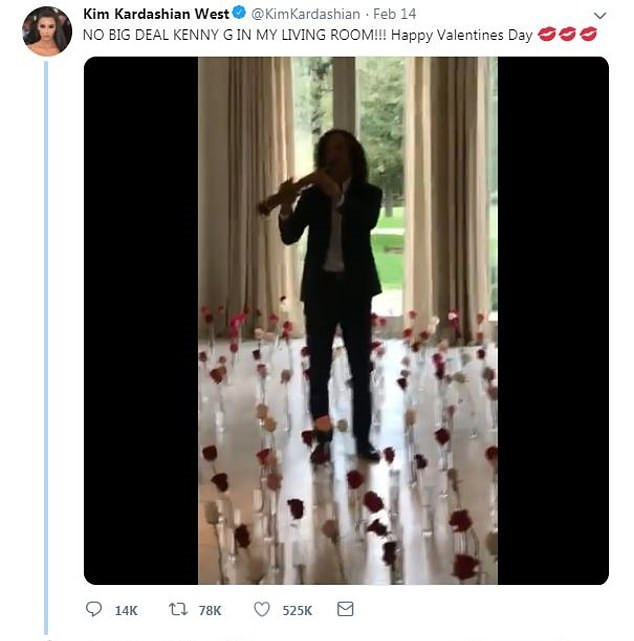The width and height of the screenshot is (634, 641).
Task: Click the blue verified badge
Action: (x=239, y=13)
